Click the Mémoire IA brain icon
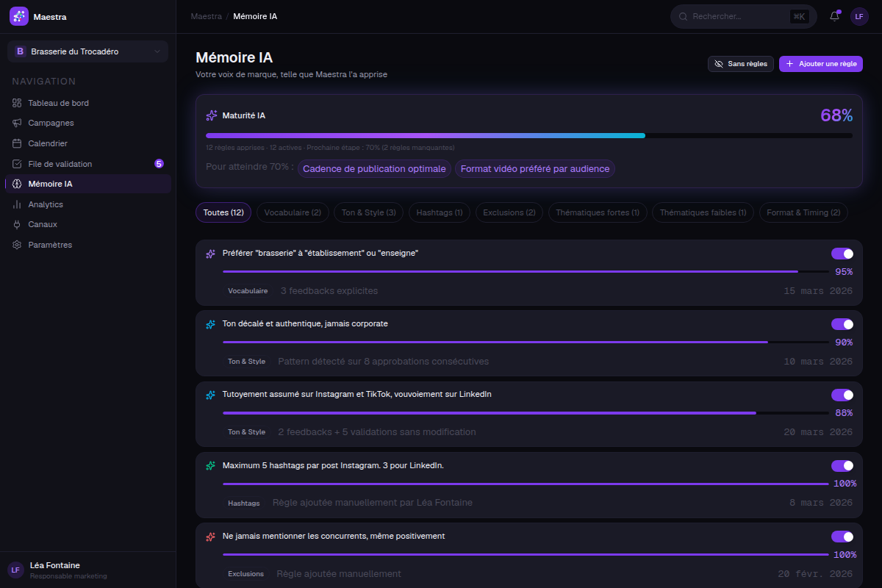 17,184
